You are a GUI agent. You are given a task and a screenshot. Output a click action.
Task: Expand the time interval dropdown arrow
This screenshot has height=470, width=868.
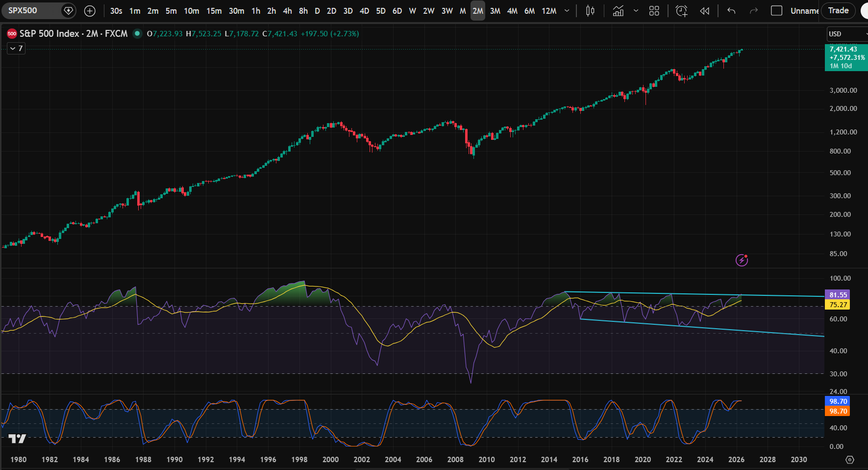(567, 11)
